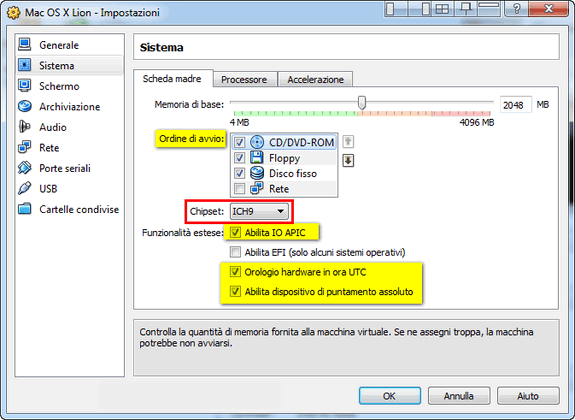Toggle Abilita IO APIC checkbox
Viewport: 575px width, 420px height.
tap(235, 233)
